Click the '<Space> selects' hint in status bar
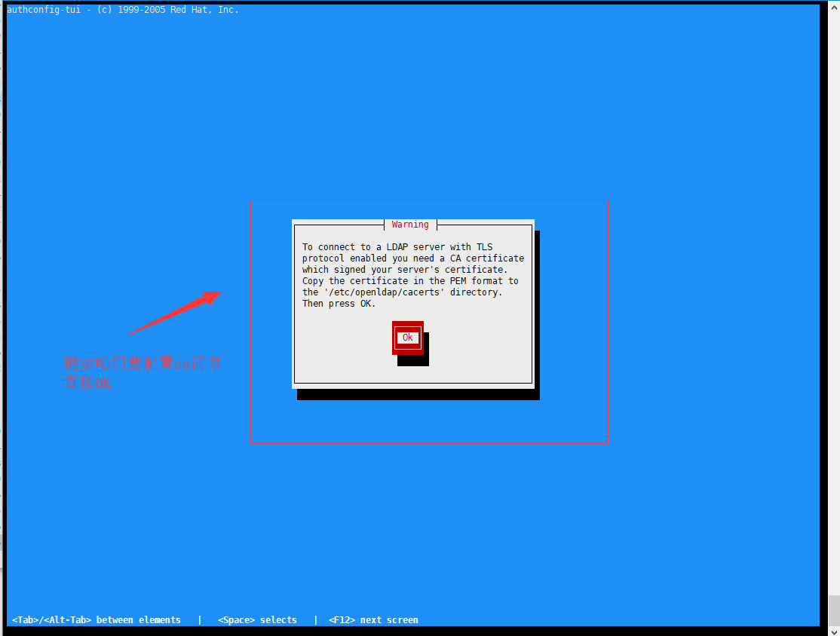The image size is (840, 636). click(x=257, y=620)
